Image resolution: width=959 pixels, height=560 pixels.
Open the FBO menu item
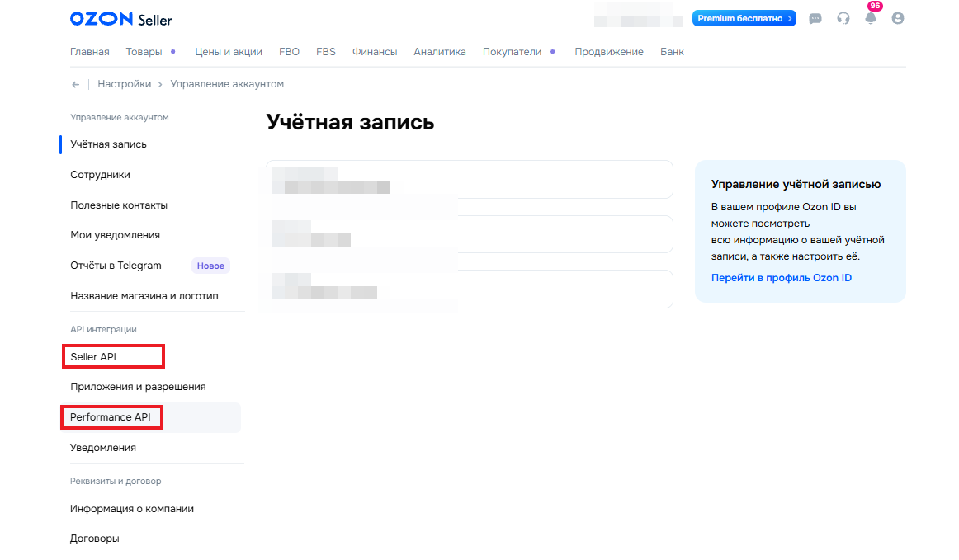[x=289, y=52]
